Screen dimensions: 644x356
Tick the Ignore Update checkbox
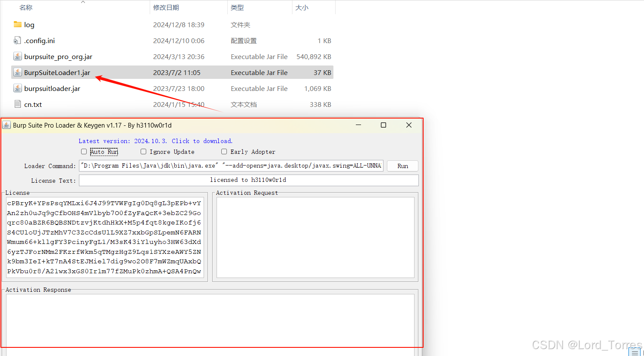pyautogui.click(x=144, y=152)
